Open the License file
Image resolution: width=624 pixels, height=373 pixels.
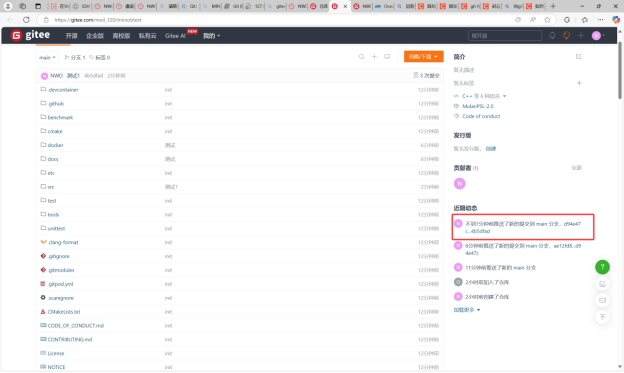pyautogui.click(x=56, y=353)
